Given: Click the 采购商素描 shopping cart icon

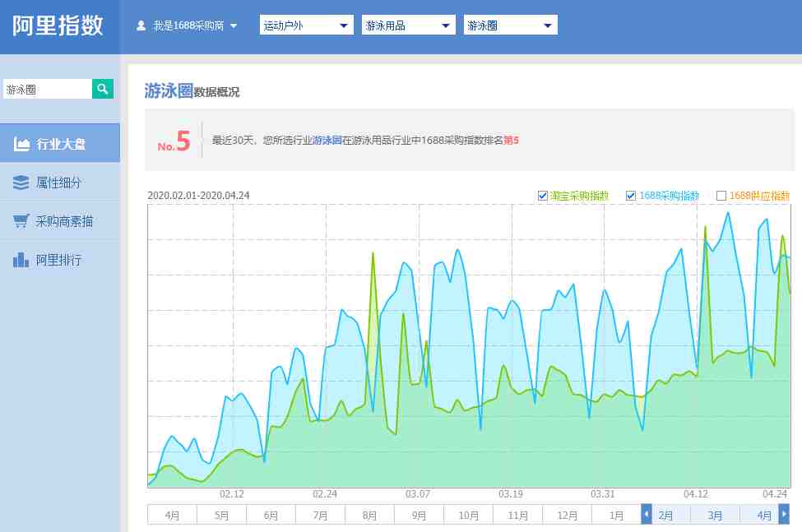Looking at the screenshot, I should click(x=21, y=220).
